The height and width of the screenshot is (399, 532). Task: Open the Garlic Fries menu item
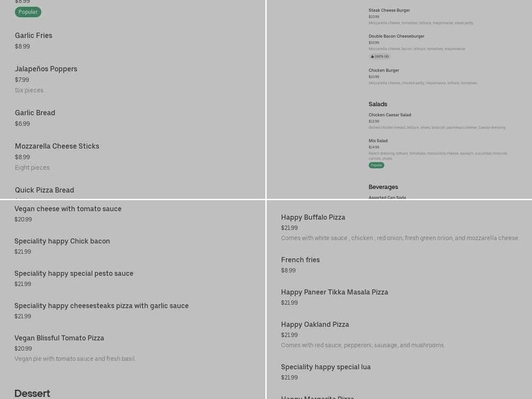(x=33, y=36)
